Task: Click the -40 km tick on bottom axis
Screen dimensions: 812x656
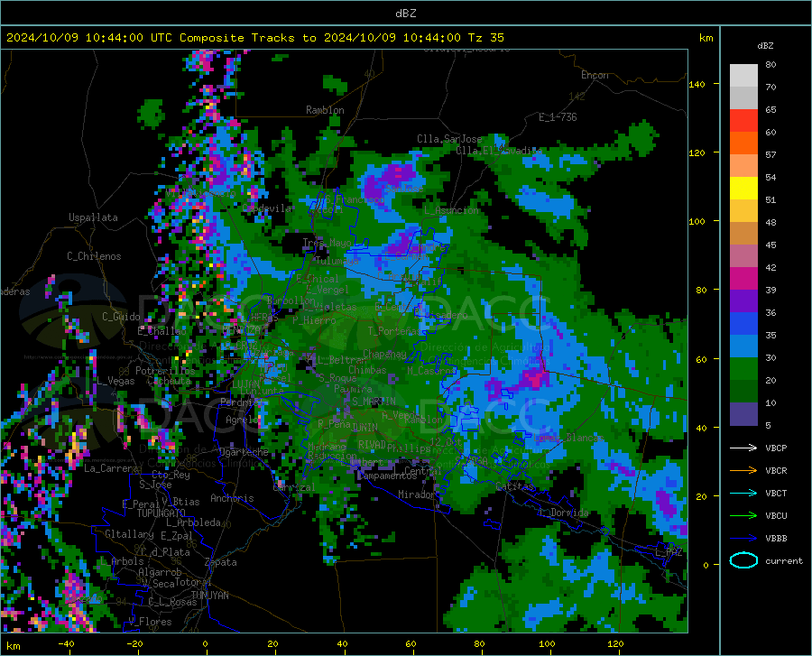Action: (66, 643)
